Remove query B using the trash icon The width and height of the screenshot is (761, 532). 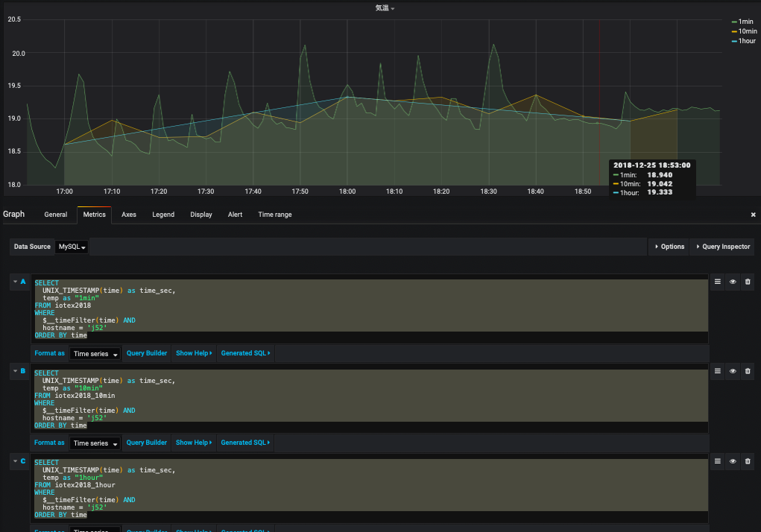pos(748,370)
